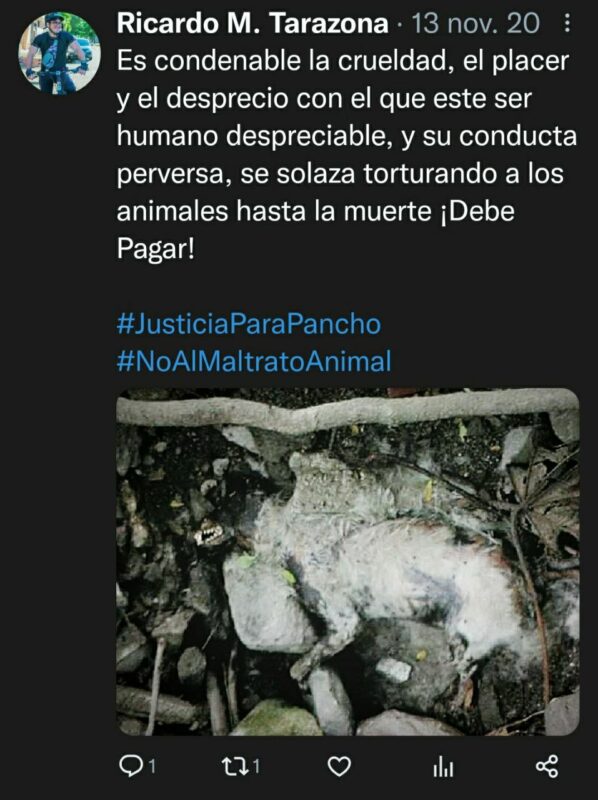This screenshot has height=800, width=598.
Task: Click the retweet count number 1
Action: tap(256, 766)
